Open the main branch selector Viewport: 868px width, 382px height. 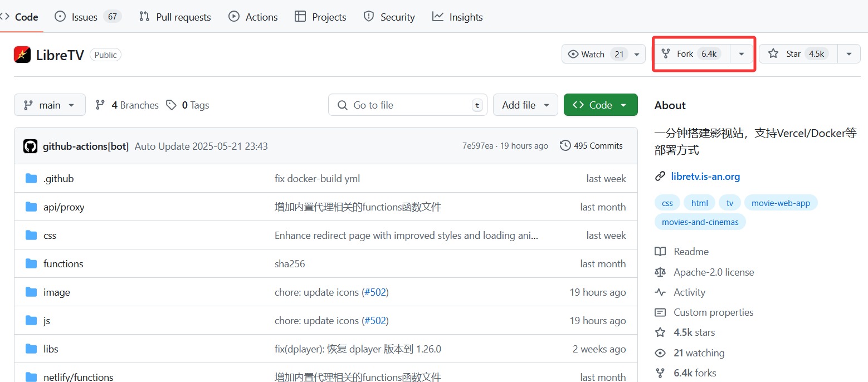50,105
